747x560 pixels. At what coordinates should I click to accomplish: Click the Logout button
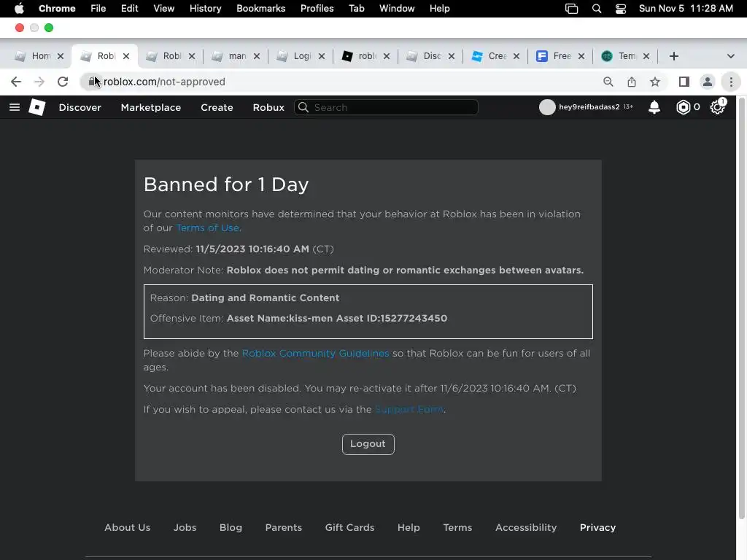click(368, 444)
